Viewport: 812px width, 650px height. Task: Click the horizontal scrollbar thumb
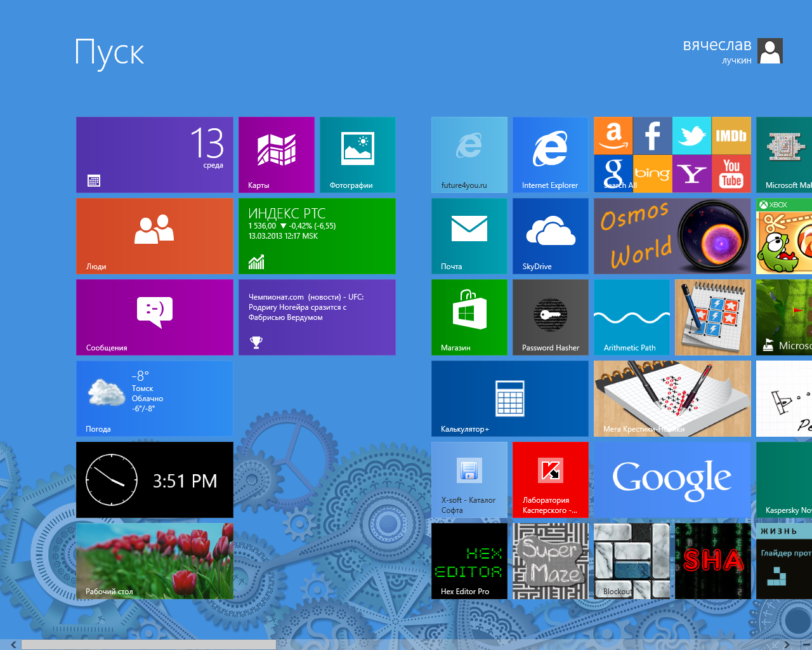pos(148,645)
